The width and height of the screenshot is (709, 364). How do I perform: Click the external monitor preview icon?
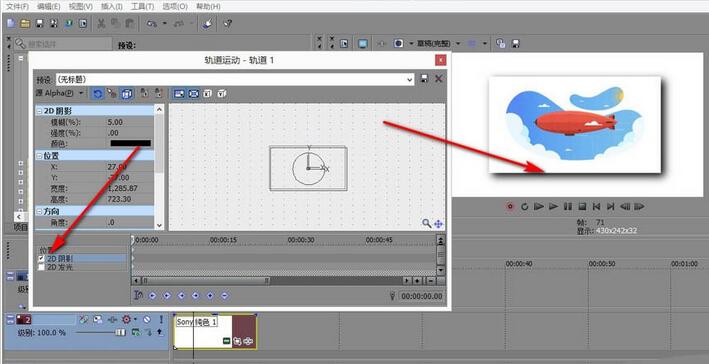[363, 43]
